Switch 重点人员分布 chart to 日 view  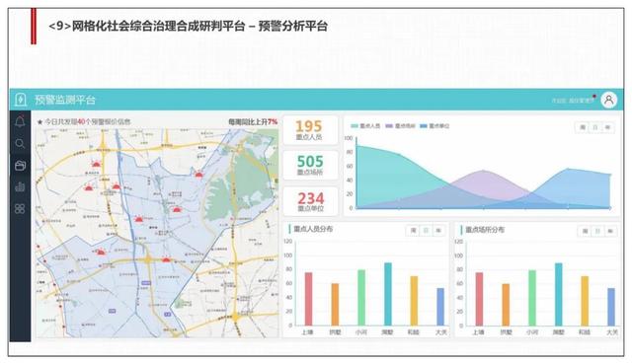pyautogui.click(x=426, y=230)
